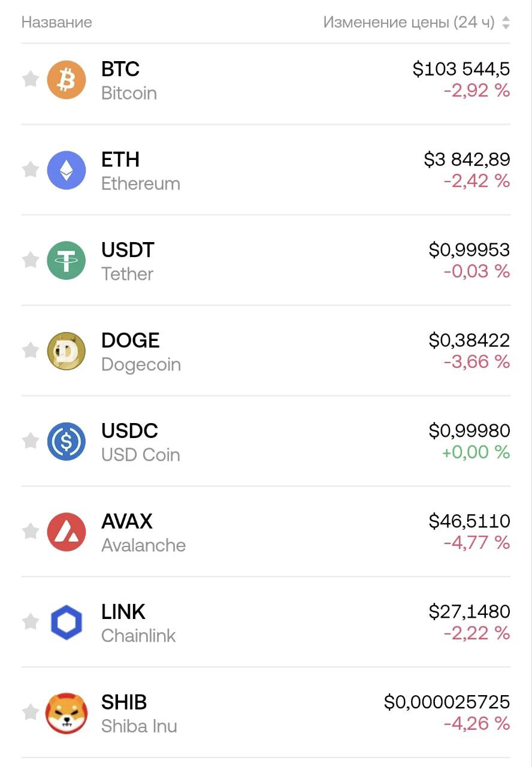Toggle favorite star for BTC
The image size is (532, 767).
[x=31, y=79]
